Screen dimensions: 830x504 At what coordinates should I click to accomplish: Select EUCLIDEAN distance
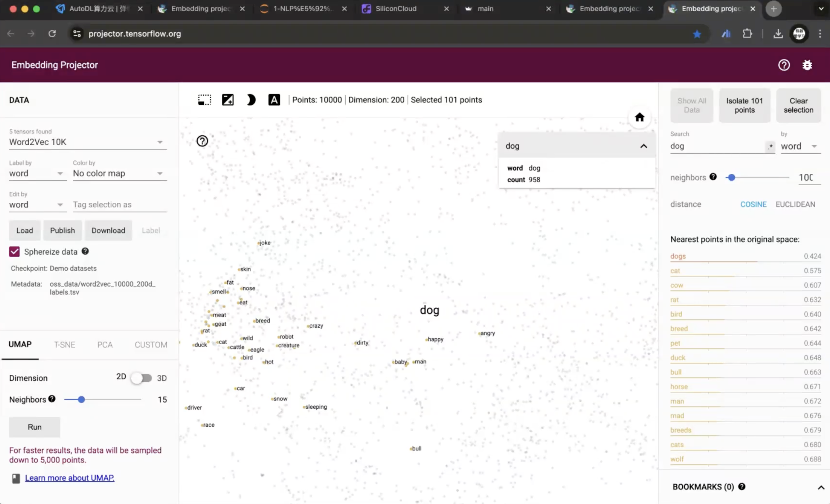[x=795, y=204]
